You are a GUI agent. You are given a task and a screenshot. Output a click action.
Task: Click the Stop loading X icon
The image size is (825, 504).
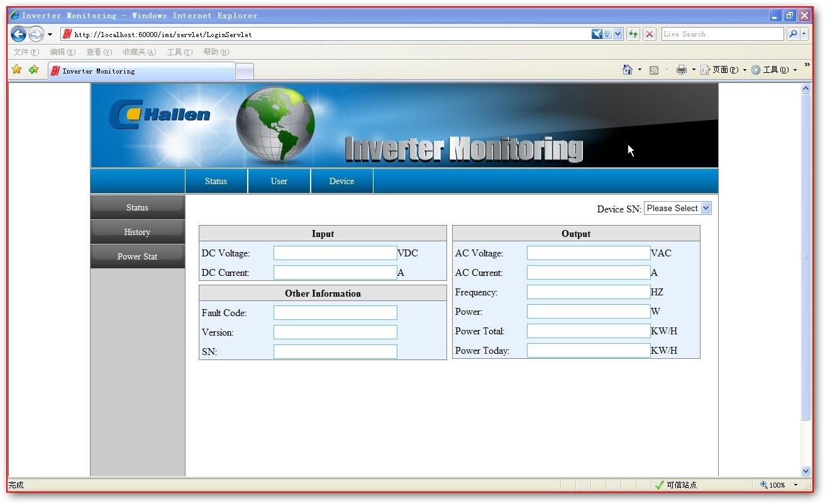650,34
